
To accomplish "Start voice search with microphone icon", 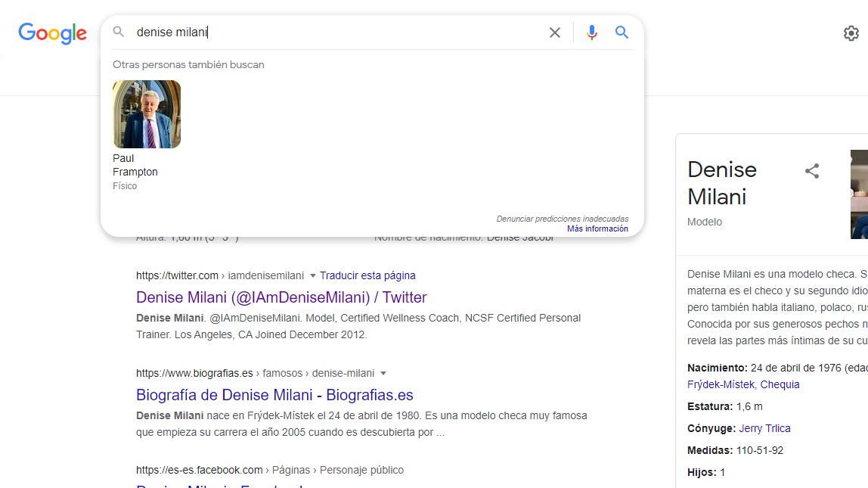I will coord(592,33).
